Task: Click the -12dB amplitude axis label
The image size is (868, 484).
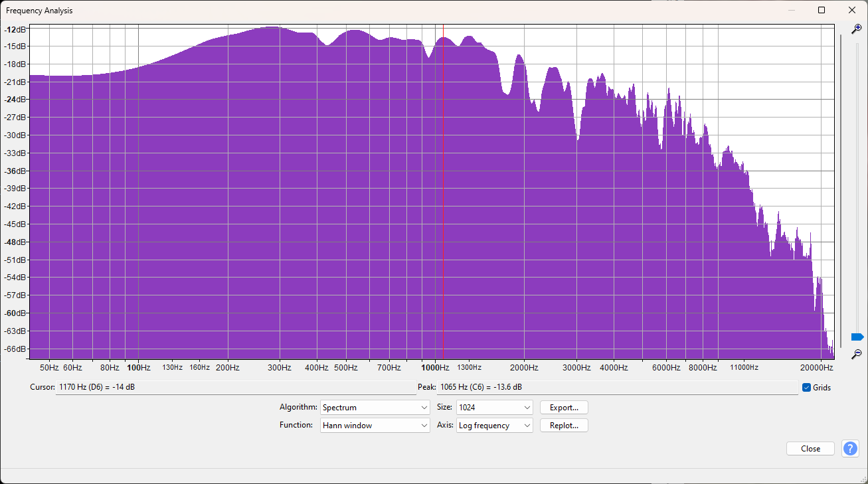Action: pyautogui.click(x=16, y=30)
